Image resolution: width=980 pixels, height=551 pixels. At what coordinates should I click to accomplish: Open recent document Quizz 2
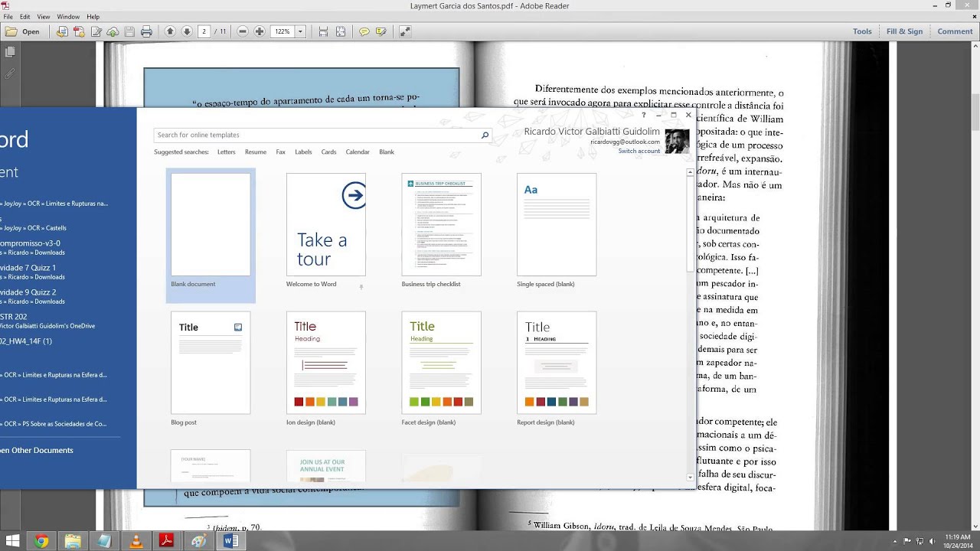point(33,296)
